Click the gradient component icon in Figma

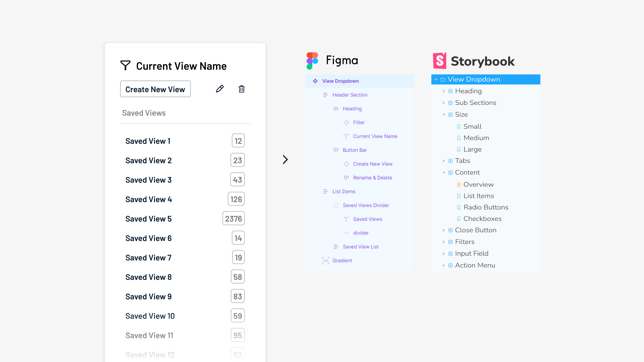click(326, 260)
